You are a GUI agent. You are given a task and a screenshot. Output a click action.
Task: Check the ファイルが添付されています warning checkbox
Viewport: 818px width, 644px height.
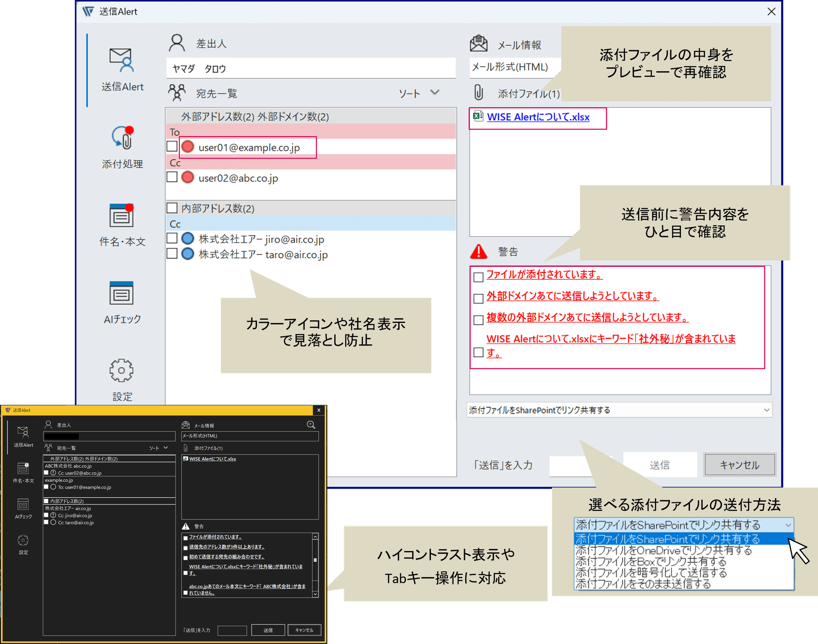point(478,277)
